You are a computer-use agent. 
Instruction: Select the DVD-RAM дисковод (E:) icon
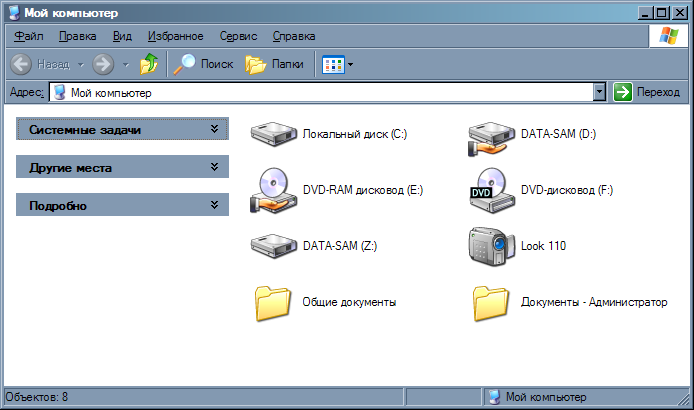(274, 190)
